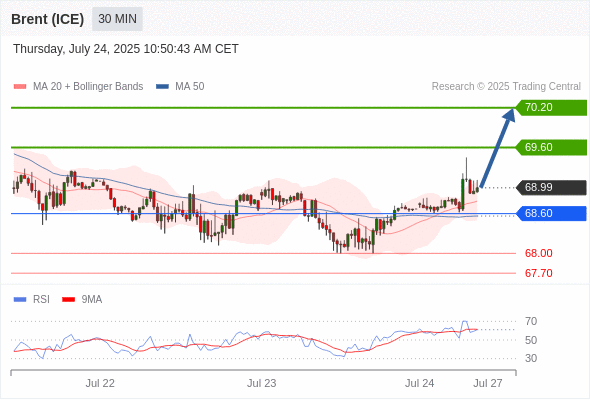Click the blue upward forecast arrow
The width and height of the screenshot is (590, 400).
click(x=497, y=148)
